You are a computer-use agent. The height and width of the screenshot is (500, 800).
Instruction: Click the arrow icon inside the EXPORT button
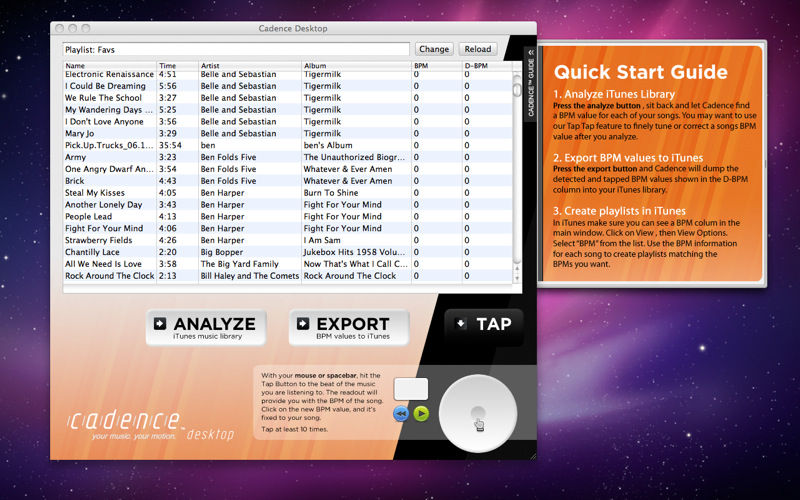(303, 323)
